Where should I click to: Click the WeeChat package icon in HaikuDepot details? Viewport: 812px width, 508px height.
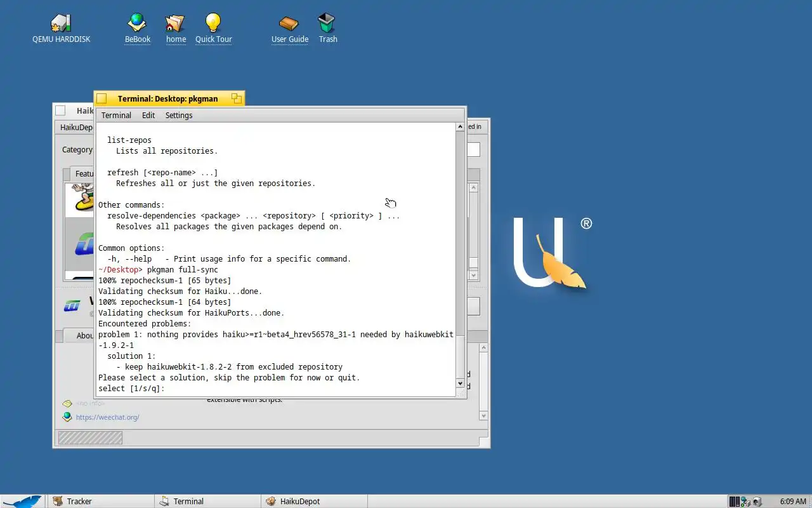[72, 306]
